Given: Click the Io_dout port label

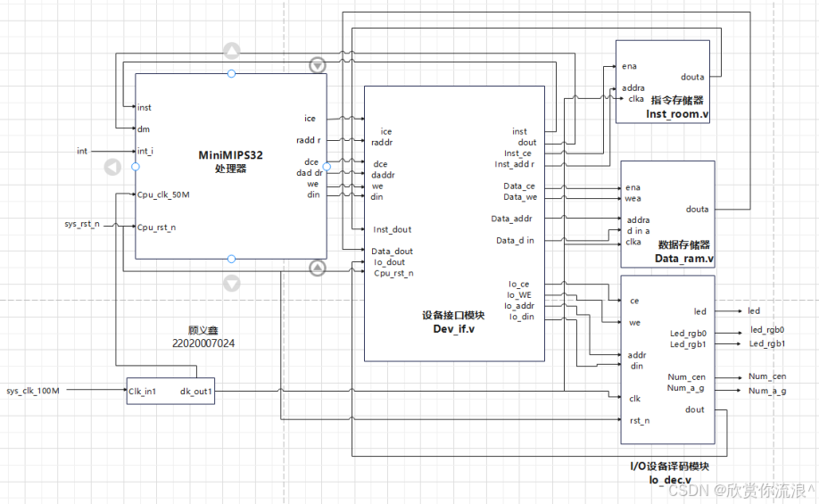Looking at the screenshot, I should tap(389, 262).
